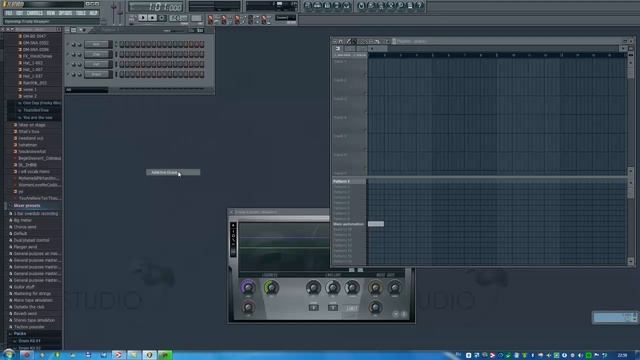Toggle the mute LED on the Snare channel
640x360 pixels.
68,74
